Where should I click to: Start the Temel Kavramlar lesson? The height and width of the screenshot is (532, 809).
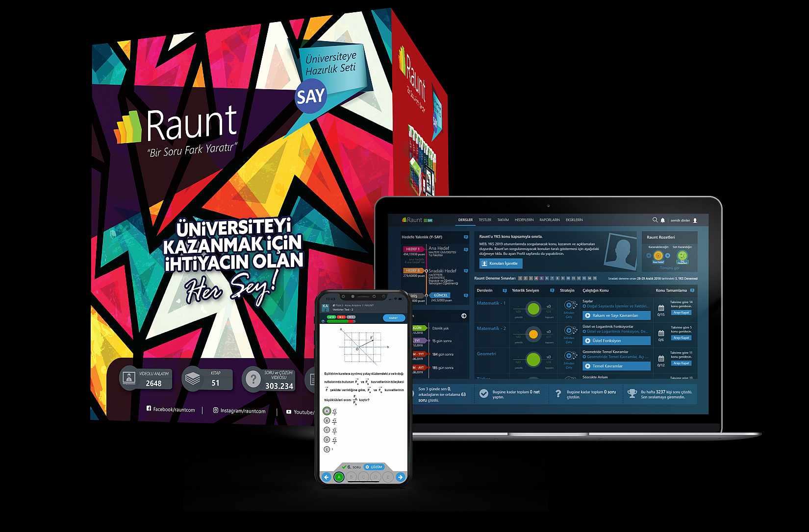pyautogui.click(x=616, y=366)
